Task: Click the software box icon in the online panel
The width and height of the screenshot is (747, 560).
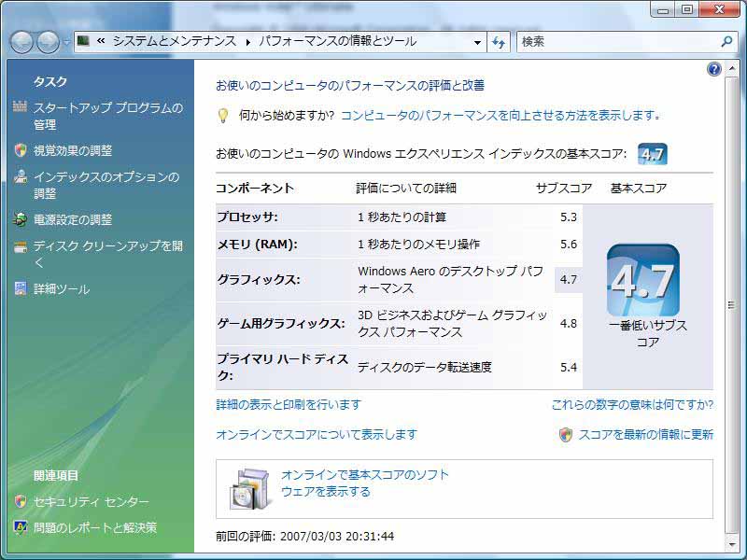Action: click(250, 489)
